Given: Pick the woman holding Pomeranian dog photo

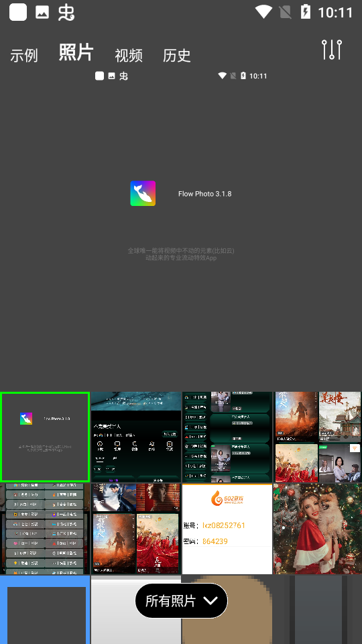Looking at the screenshot, I should [x=318, y=529].
